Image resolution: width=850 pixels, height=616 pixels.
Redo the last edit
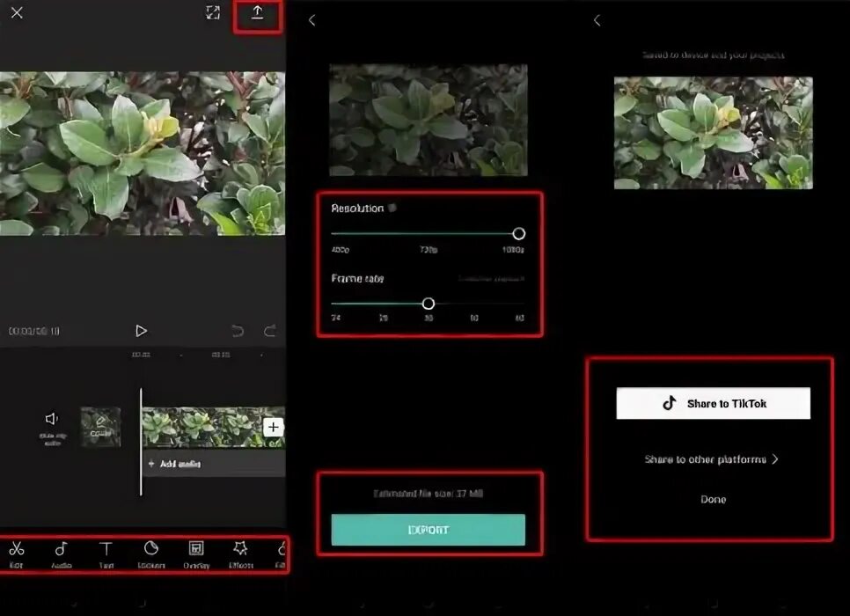(270, 330)
